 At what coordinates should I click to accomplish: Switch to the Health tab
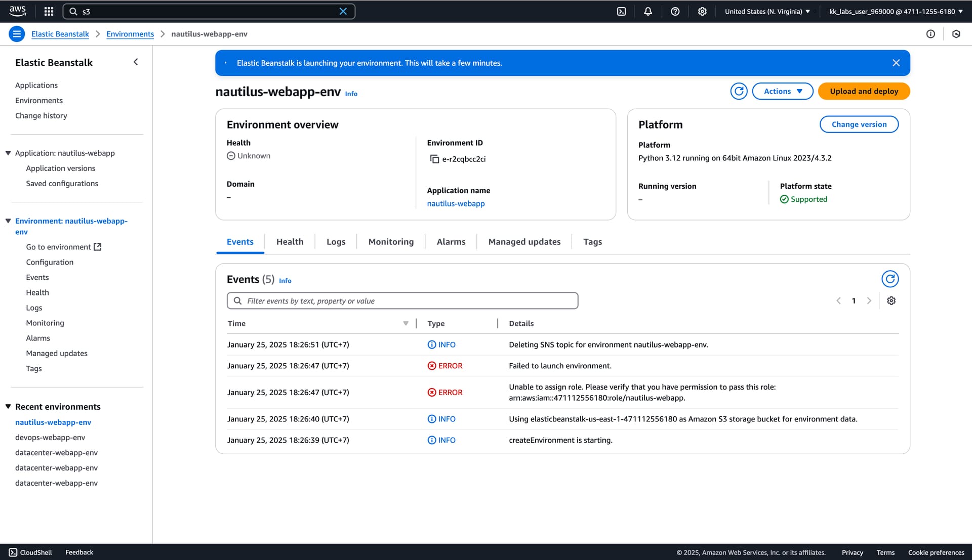point(290,242)
